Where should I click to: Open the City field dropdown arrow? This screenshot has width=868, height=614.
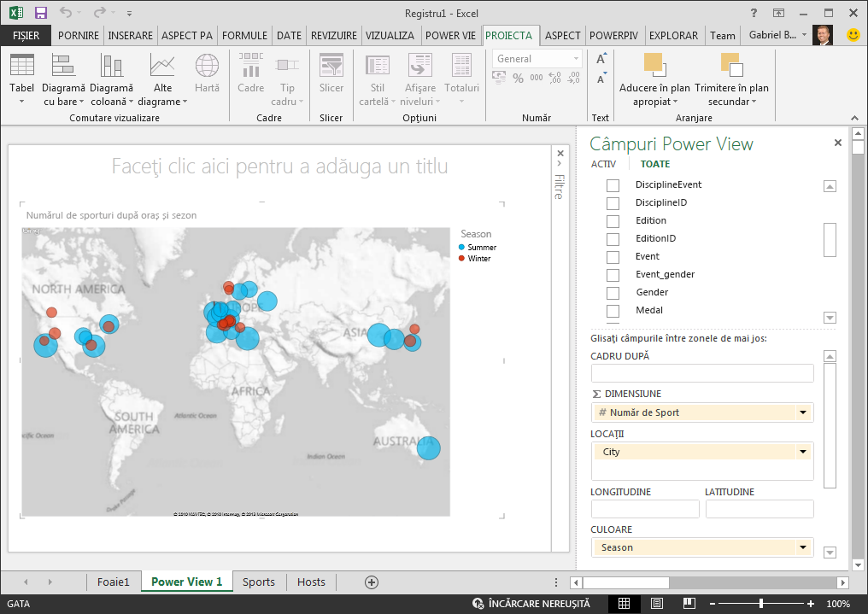[803, 452]
